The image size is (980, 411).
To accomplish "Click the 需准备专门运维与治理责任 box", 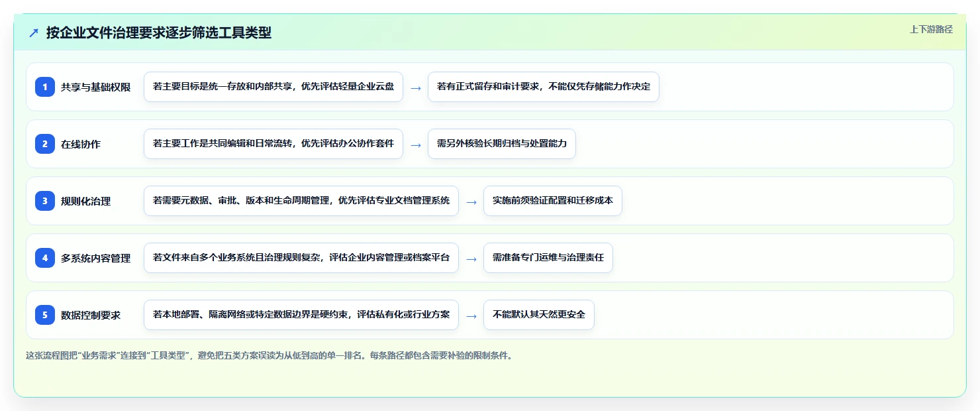I will 548,258.
